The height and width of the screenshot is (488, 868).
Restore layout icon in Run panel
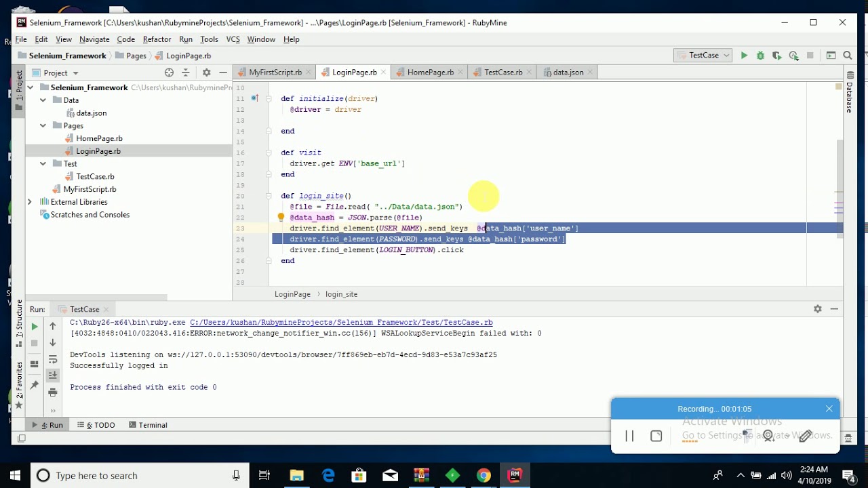click(35, 364)
